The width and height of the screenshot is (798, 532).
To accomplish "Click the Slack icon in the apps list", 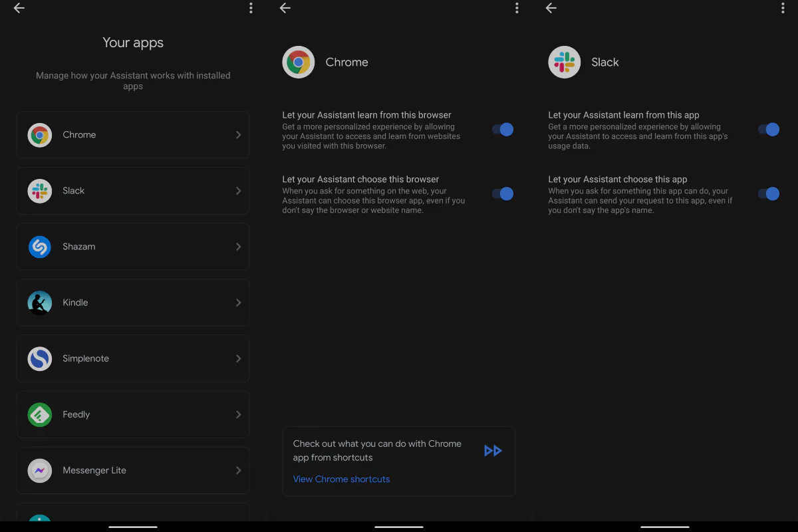I will (x=40, y=191).
